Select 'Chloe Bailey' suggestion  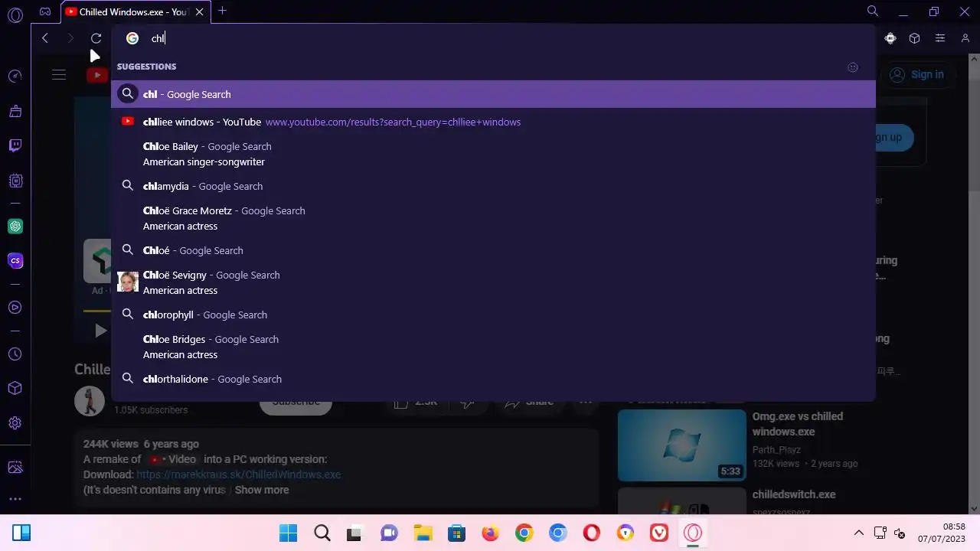tap(493, 154)
